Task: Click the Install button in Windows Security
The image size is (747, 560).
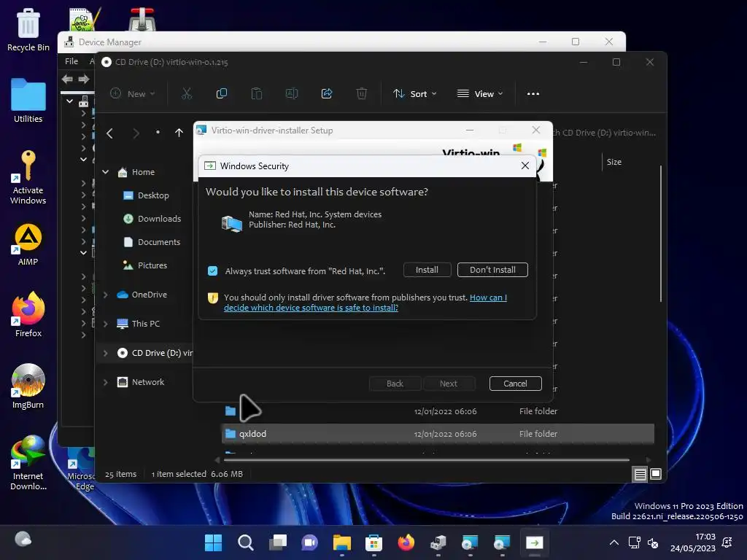Action: tap(427, 270)
